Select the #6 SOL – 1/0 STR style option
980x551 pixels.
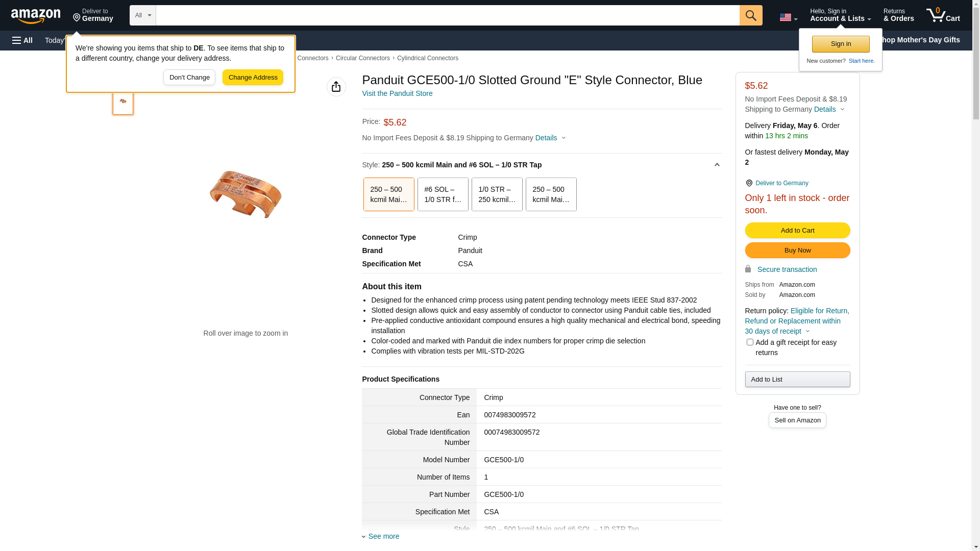pyautogui.click(x=443, y=194)
